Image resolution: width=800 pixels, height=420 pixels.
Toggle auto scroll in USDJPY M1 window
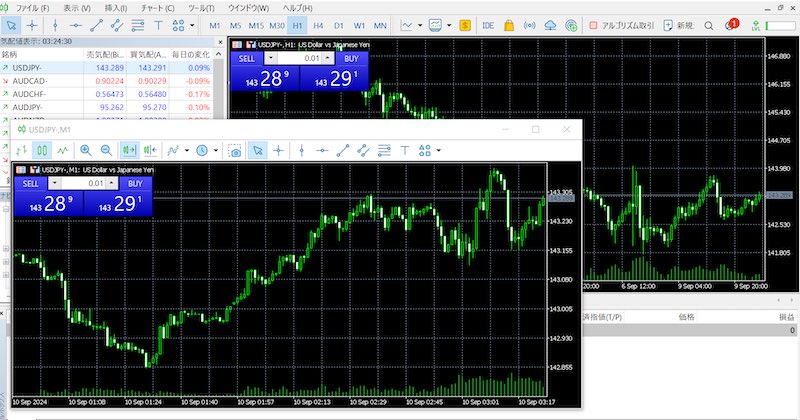[x=129, y=150]
